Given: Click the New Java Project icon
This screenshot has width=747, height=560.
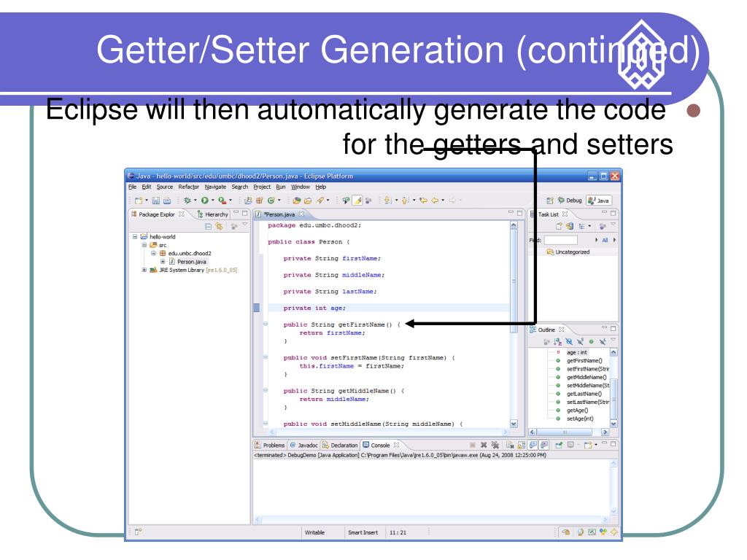Looking at the screenshot, I should (x=248, y=201).
